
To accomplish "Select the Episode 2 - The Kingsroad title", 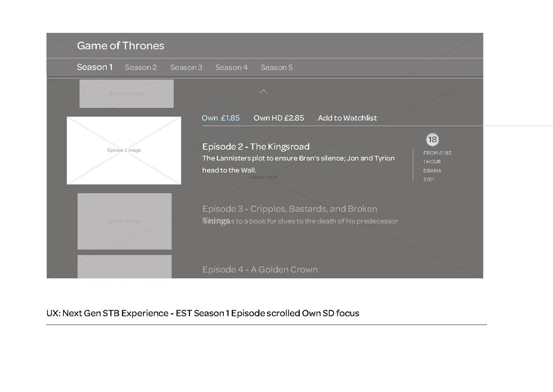I will tap(256, 147).
